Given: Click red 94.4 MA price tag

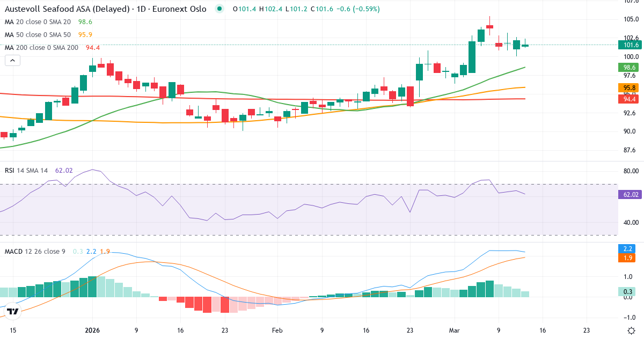Looking at the screenshot, I should pos(628,99).
